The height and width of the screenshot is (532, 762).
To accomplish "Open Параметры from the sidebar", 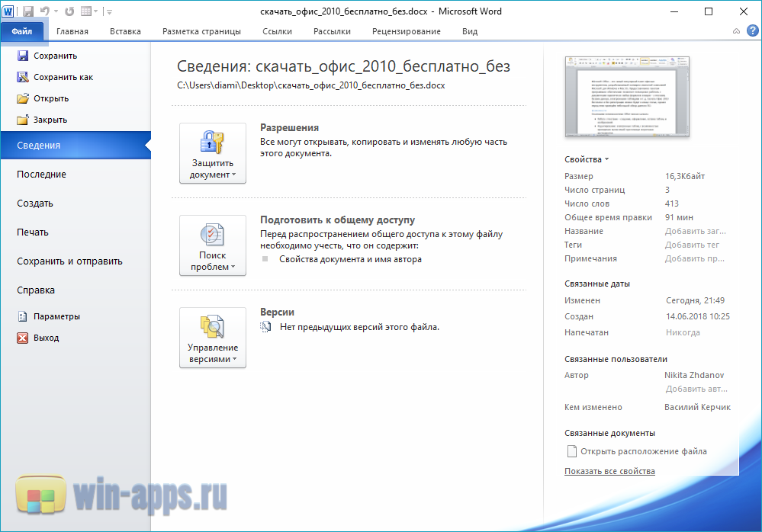I will pos(56,316).
